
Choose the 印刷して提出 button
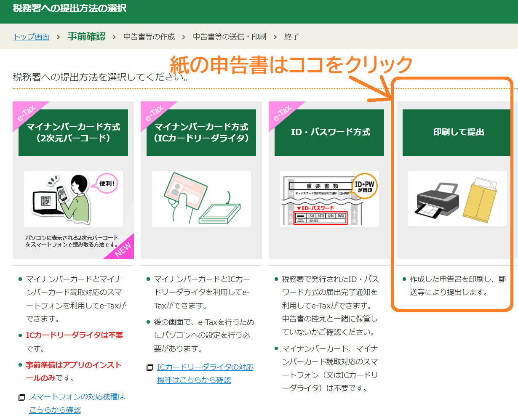pos(458,133)
